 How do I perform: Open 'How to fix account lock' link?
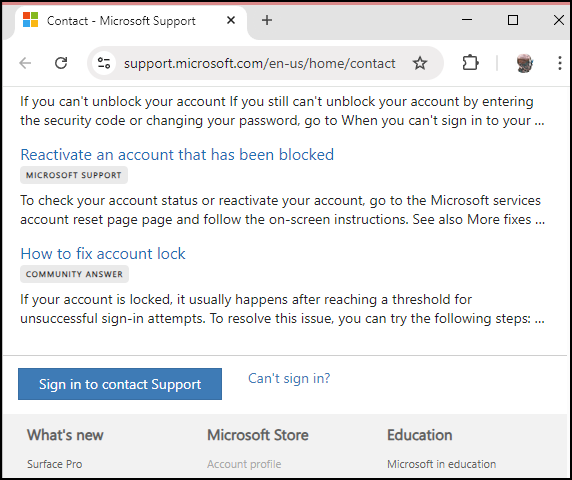103,253
